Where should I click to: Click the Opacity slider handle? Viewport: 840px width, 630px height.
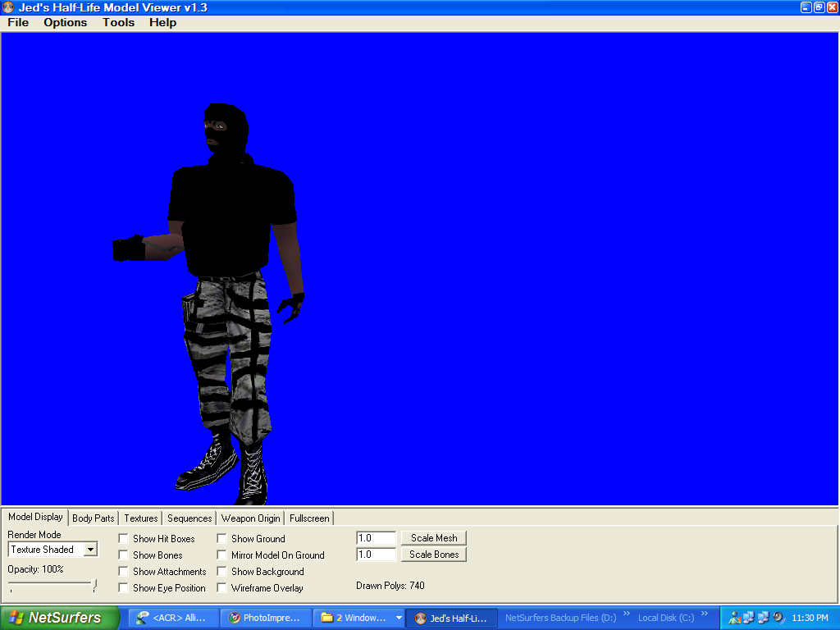click(x=94, y=585)
